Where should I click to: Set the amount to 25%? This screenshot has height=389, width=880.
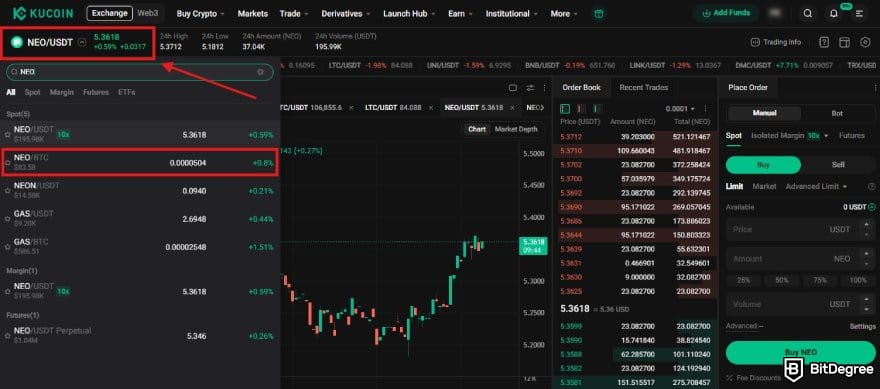[744, 280]
